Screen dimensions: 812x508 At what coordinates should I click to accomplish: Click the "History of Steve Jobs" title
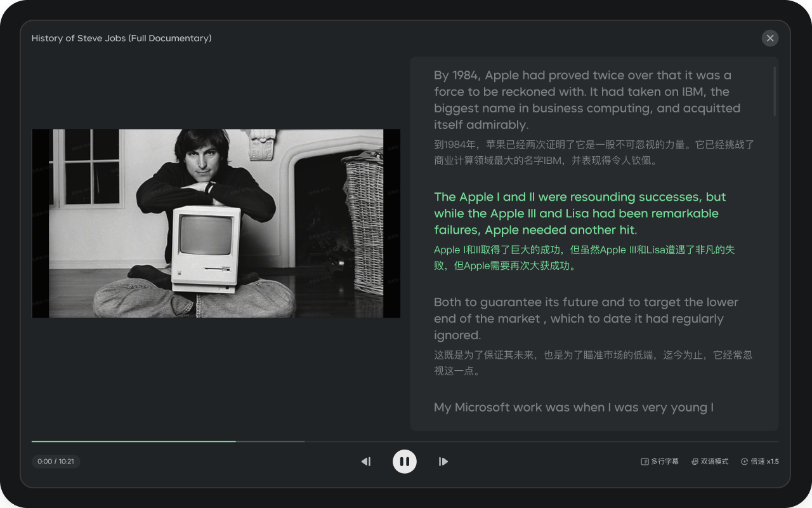point(121,38)
